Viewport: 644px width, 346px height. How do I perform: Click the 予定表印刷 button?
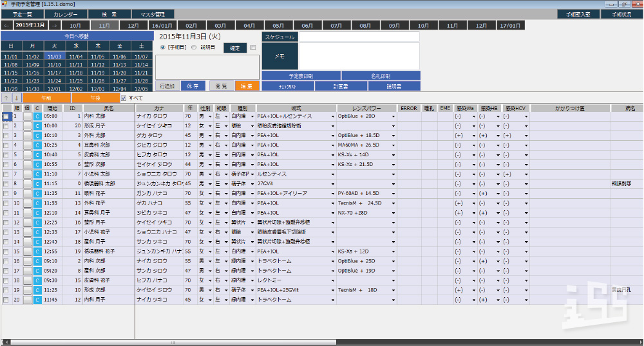click(x=301, y=76)
